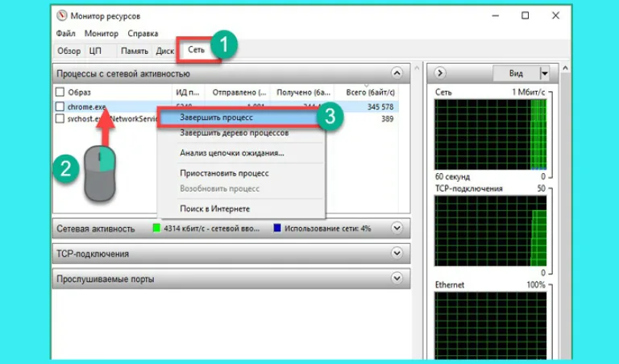This screenshot has height=364, width=619.
Task: Sort by the Получено column header
Action: click(302, 93)
